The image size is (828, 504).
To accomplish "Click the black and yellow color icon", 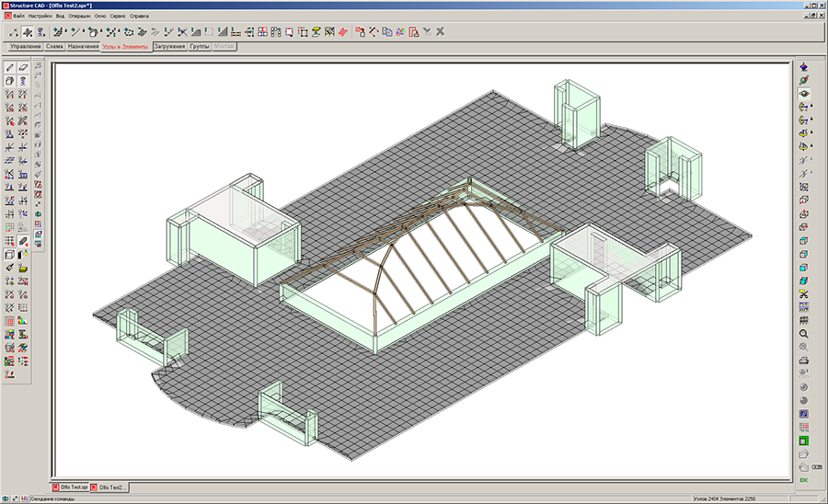I will click(x=23, y=254).
